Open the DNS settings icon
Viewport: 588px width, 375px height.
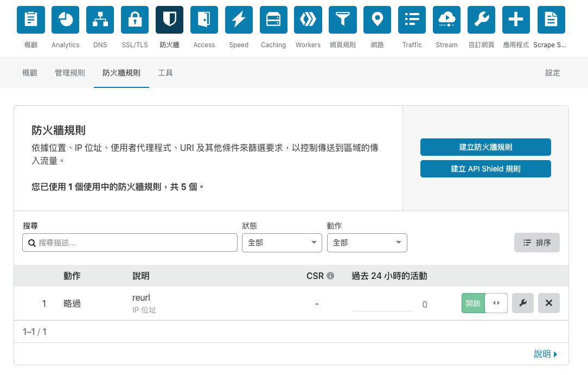[x=100, y=20]
